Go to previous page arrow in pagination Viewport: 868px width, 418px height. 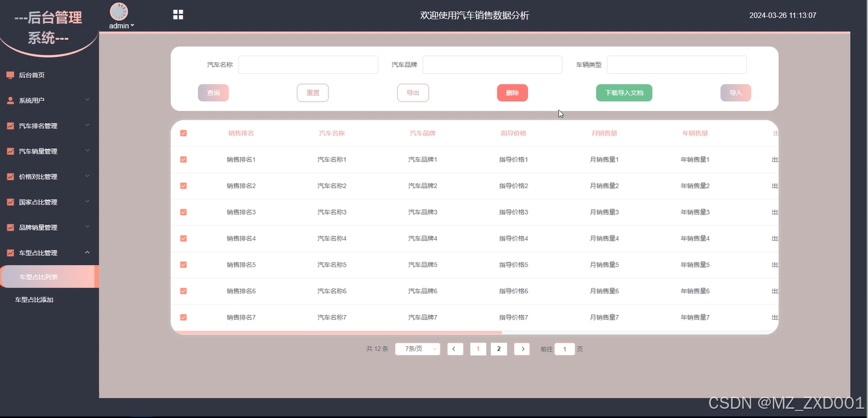pyautogui.click(x=455, y=349)
